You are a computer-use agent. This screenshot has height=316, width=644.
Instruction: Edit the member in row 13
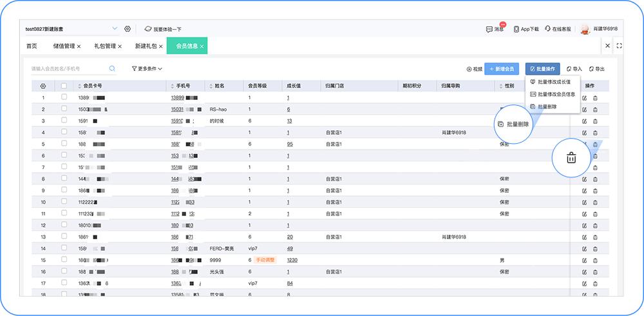coord(585,237)
